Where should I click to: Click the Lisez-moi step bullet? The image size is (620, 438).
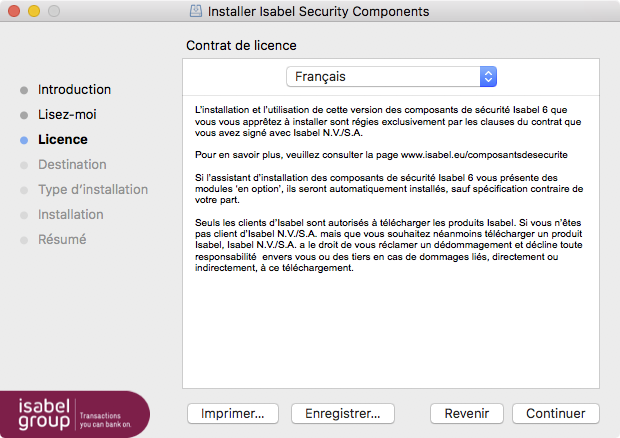point(24,115)
